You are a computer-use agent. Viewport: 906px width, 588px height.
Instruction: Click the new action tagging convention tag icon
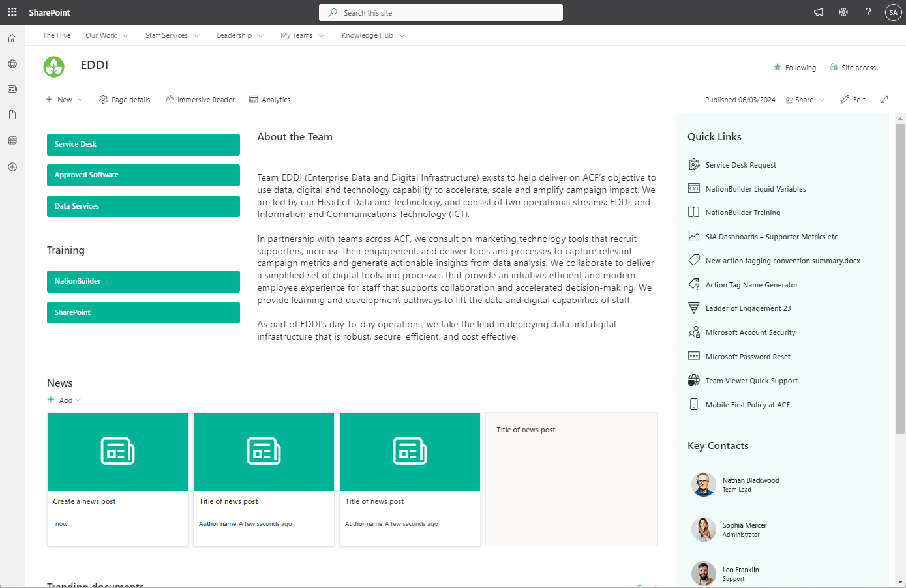point(694,261)
